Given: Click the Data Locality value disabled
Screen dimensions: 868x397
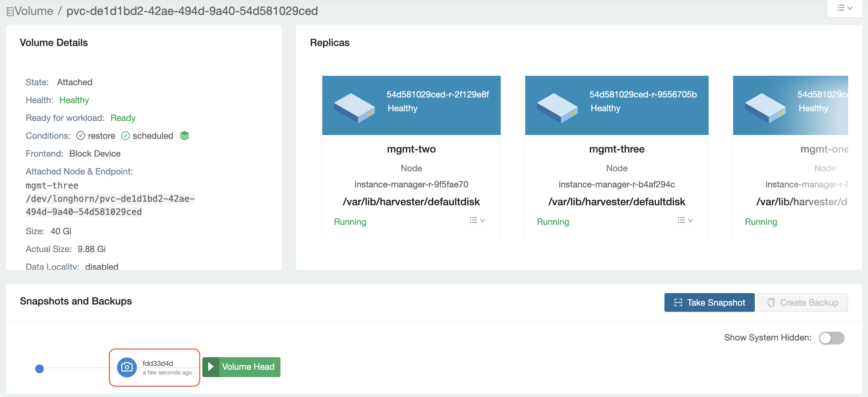Looking at the screenshot, I should tap(101, 266).
